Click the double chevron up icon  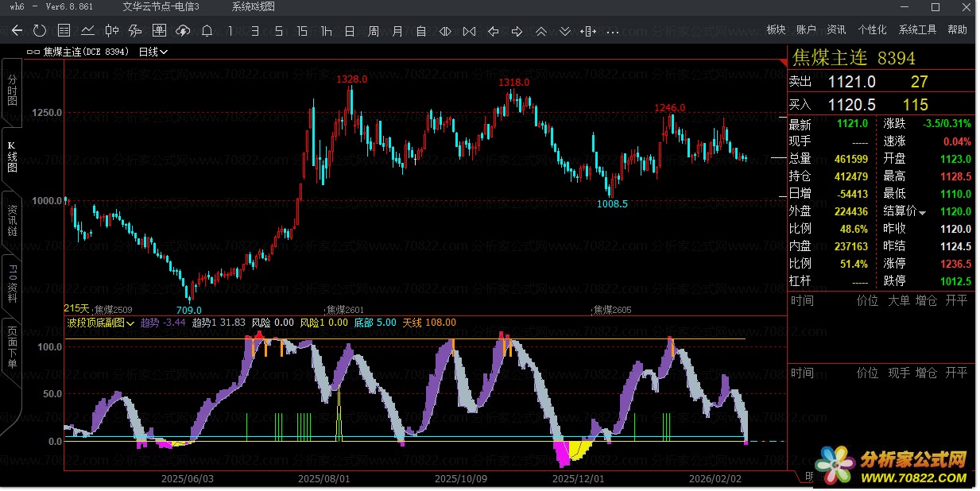pos(540,31)
